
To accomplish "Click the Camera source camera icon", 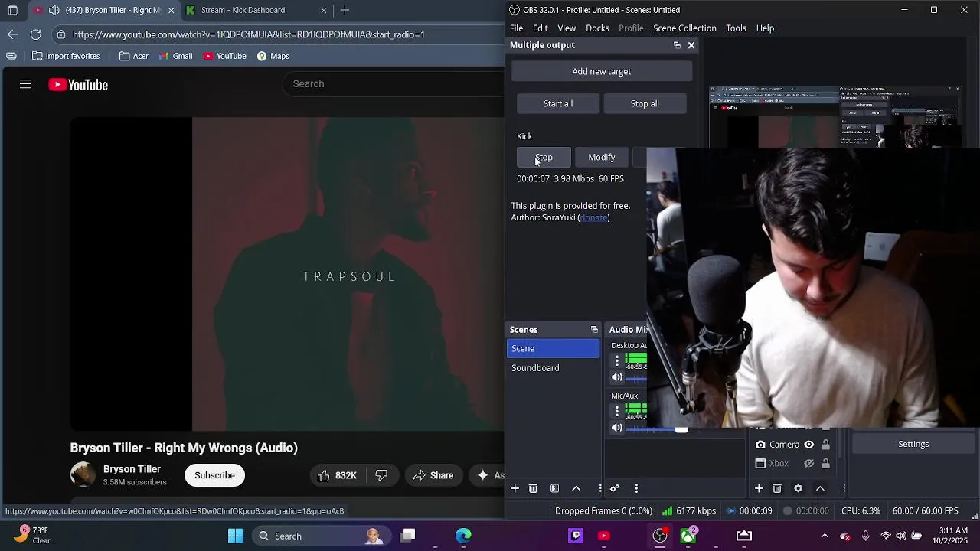I will pyautogui.click(x=760, y=445).
